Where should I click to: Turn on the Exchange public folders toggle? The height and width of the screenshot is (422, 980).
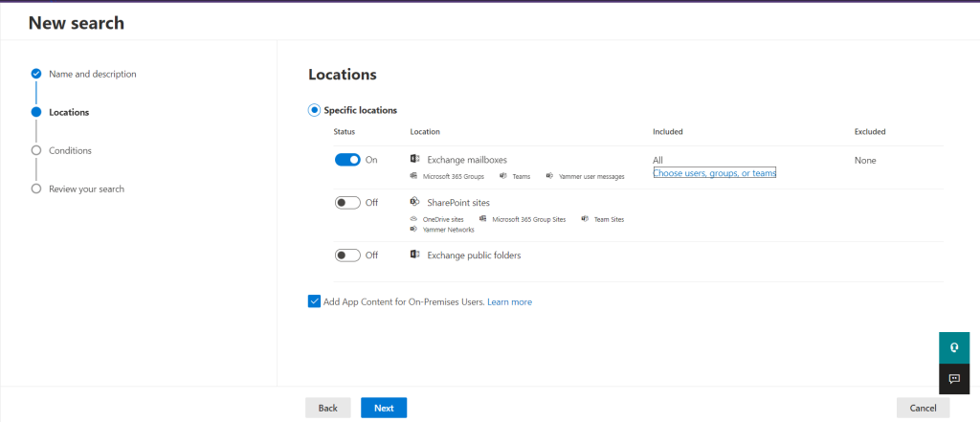(x=347, y=255)
